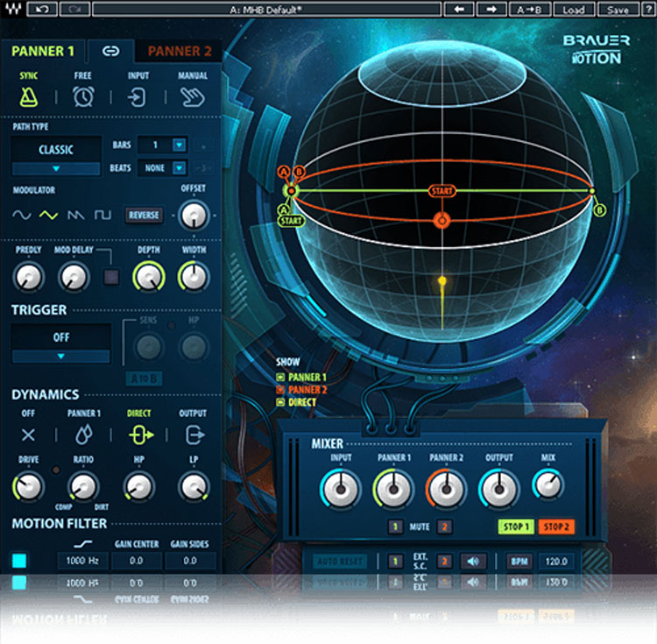Image resolution: width=657 pixels, height=644 pixels.
Task: Select the Manual hand mode icon
Action: [192, 96]
